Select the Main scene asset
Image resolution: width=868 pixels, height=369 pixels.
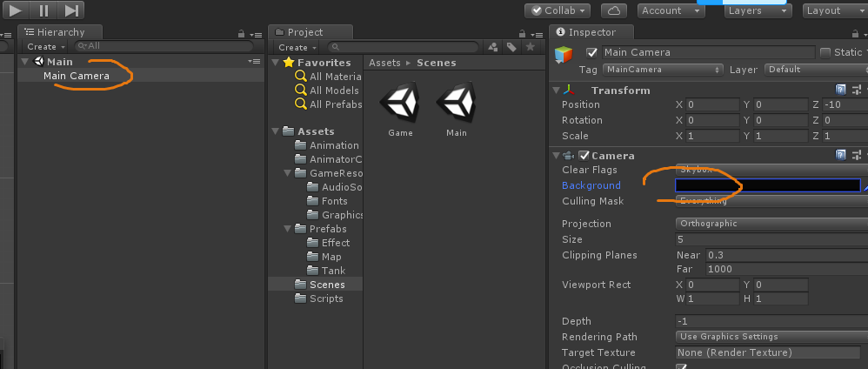456,111
